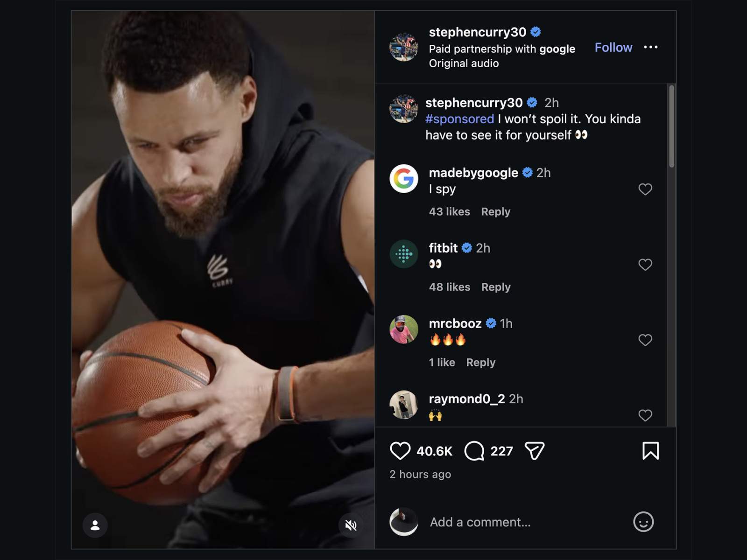Like the post with the heart icon

400,451
